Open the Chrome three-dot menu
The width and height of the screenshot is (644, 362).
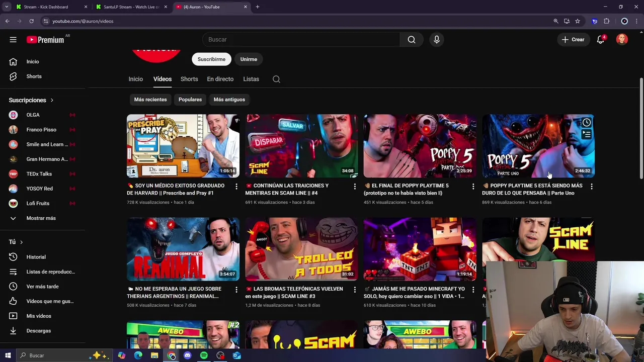pyautogui.click(x=636, y=21)
